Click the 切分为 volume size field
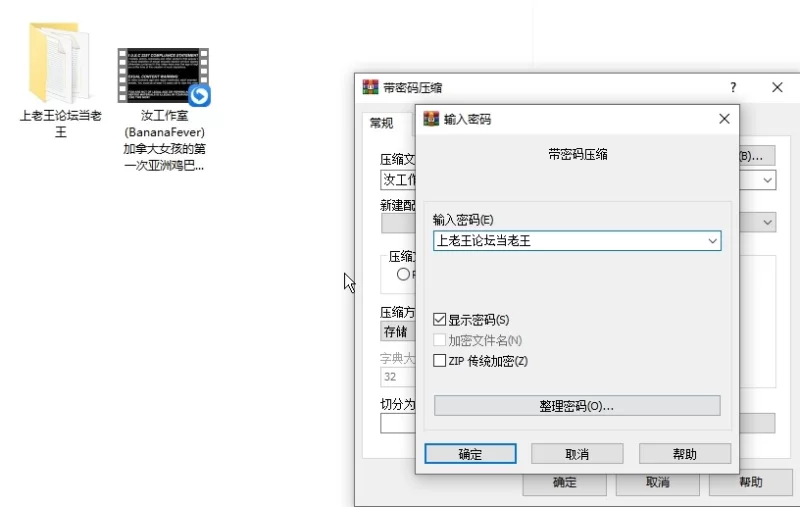Viewport: 800px width, 507px height. (x=398, y=423)
